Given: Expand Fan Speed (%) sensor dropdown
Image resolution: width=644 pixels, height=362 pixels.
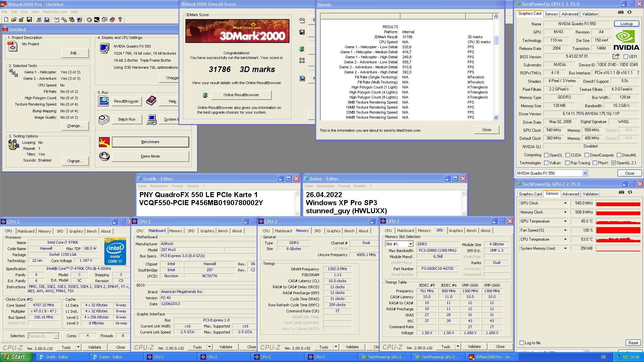Looking at the screenshot, I should click(x=565, y=230).
